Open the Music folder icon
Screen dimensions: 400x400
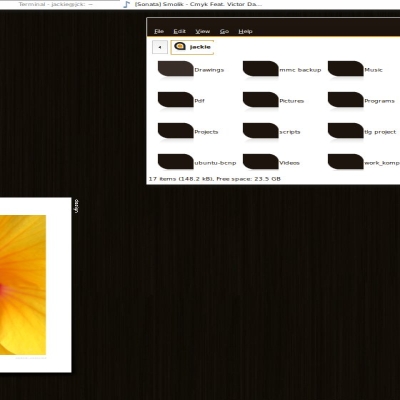click(346, 68)
